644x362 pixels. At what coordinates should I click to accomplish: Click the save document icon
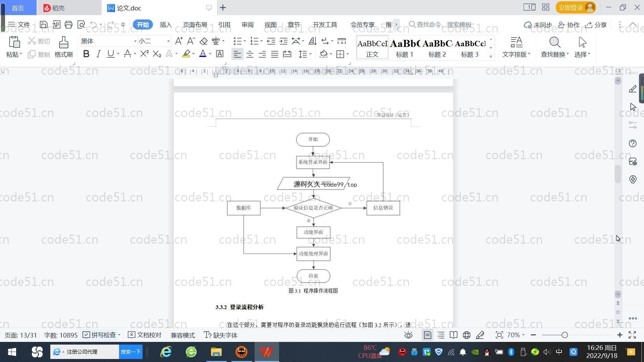coord(44,24)
